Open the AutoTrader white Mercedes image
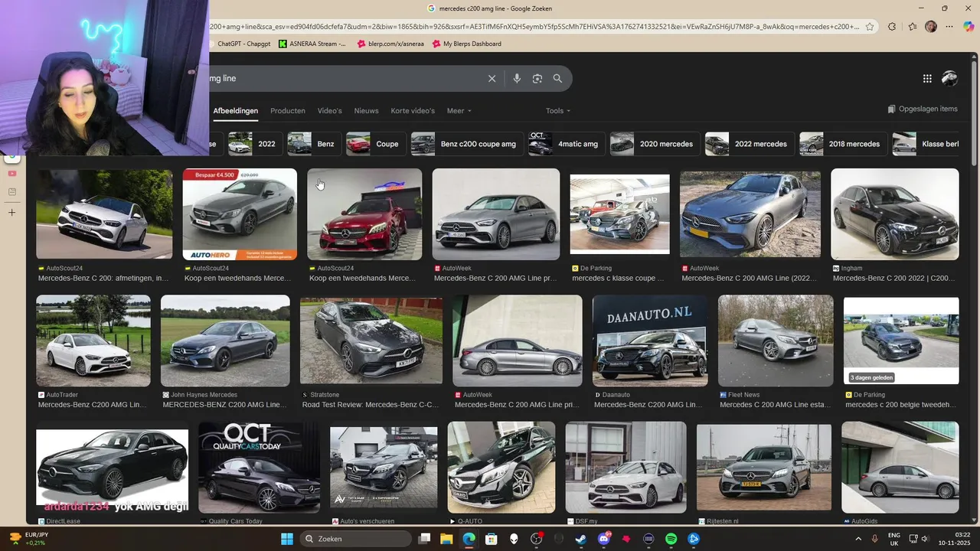The image size is (980, 551). [x=93, y=341]
